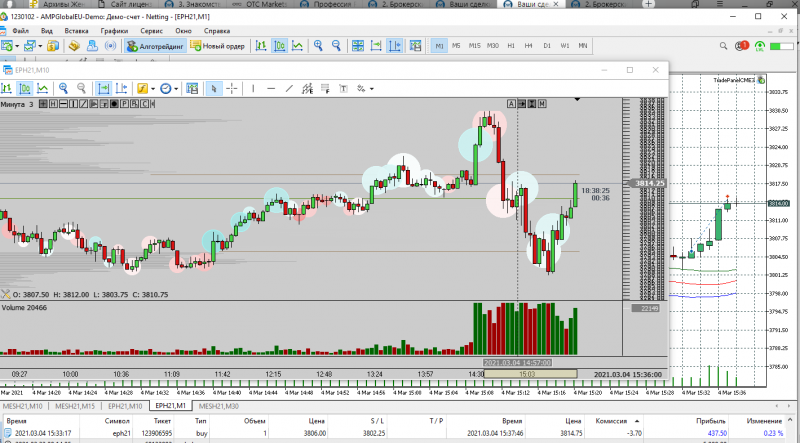The width and height of the screenshot is (800, 443).
Task: Select crosshair tool in EPH21,M10 toolbar
Action: pos(232,89)
